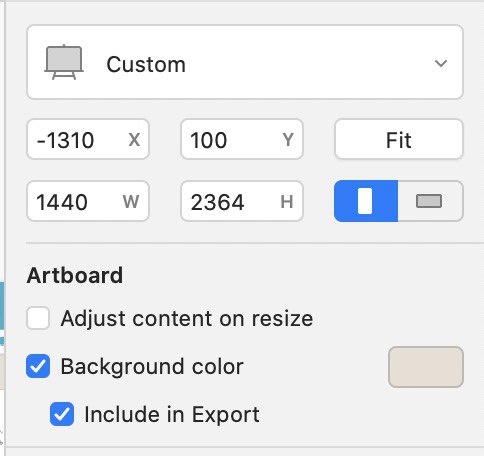The width and height of the screenshot is (484, 456).
Task: Click the X label in position field
Action: tap(134, 139)
